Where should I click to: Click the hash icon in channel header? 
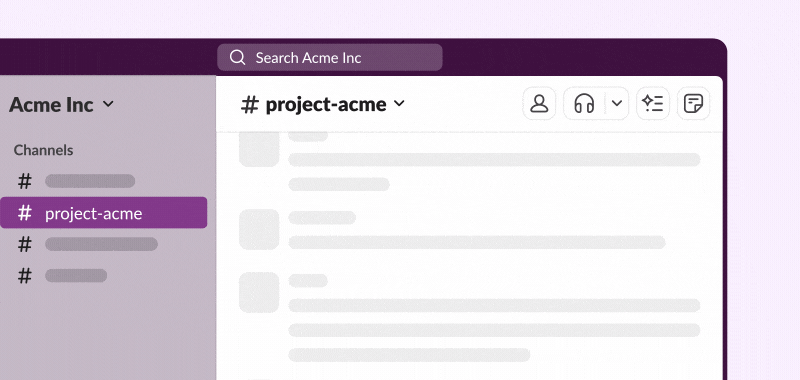(x=249, y=105)
